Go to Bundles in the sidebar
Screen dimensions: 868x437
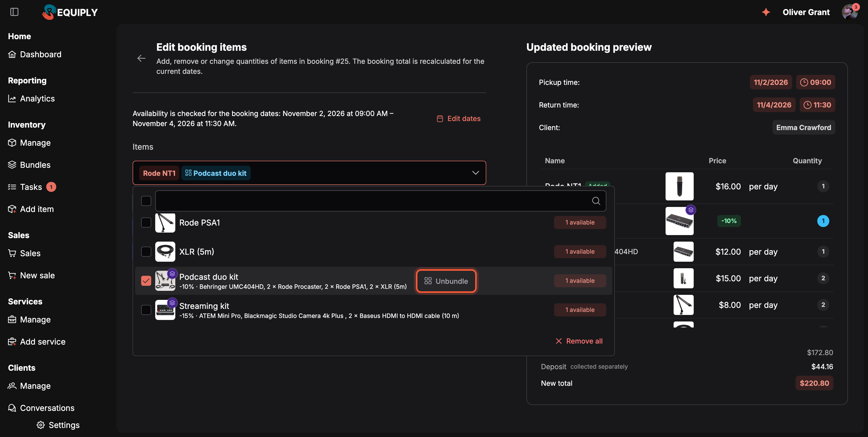click(x=29, y=165)
